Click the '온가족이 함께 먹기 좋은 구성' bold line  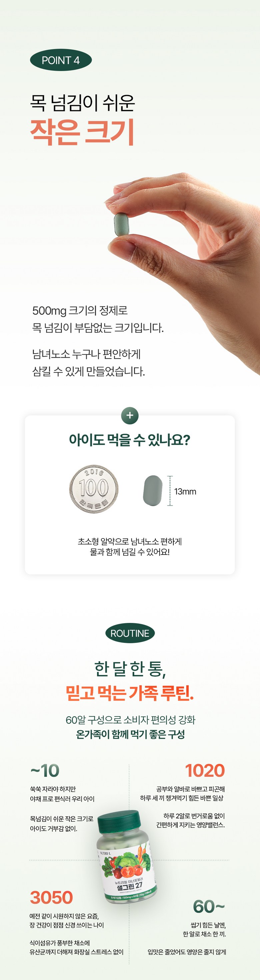[x=130, y=734]
